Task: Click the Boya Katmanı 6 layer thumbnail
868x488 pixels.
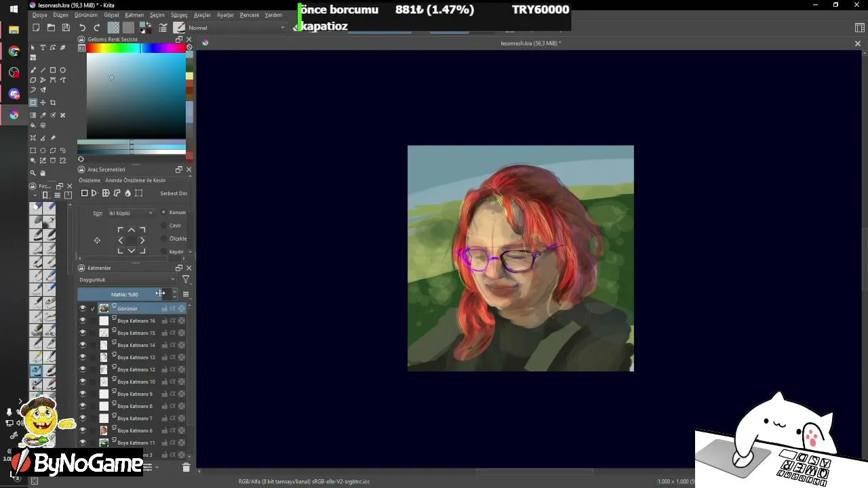Action: tap(104, 430)
